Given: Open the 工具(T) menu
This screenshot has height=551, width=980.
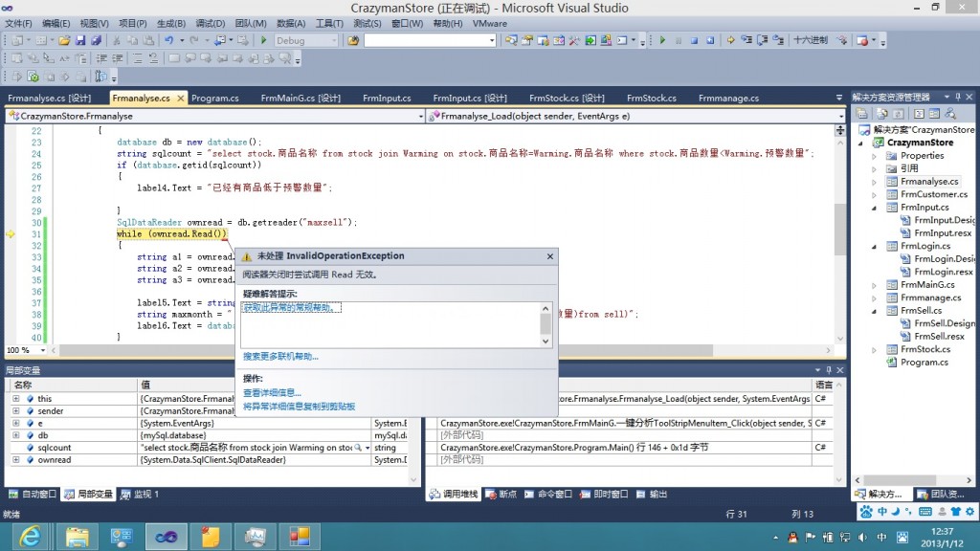Looking at the screenshot, I should tap(329, 23).
